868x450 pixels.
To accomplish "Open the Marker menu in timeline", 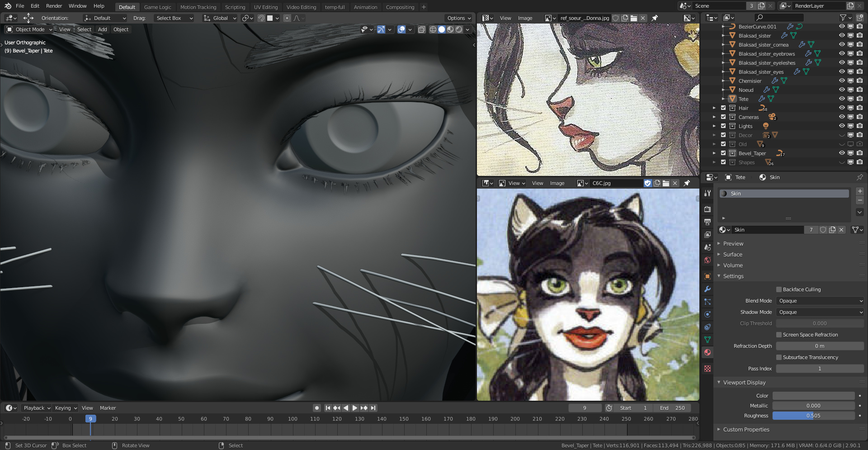I will [x=108, y=408].
